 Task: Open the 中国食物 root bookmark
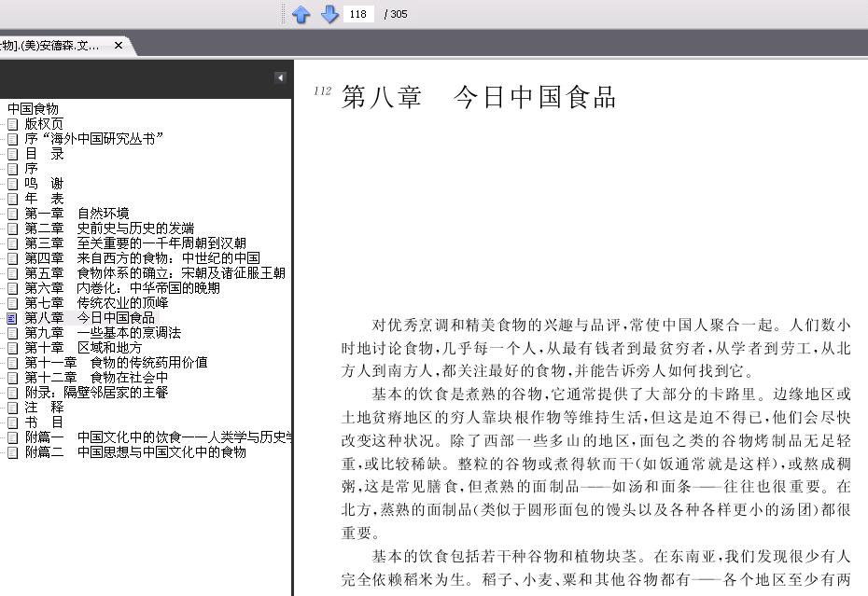tap(33, 108)
